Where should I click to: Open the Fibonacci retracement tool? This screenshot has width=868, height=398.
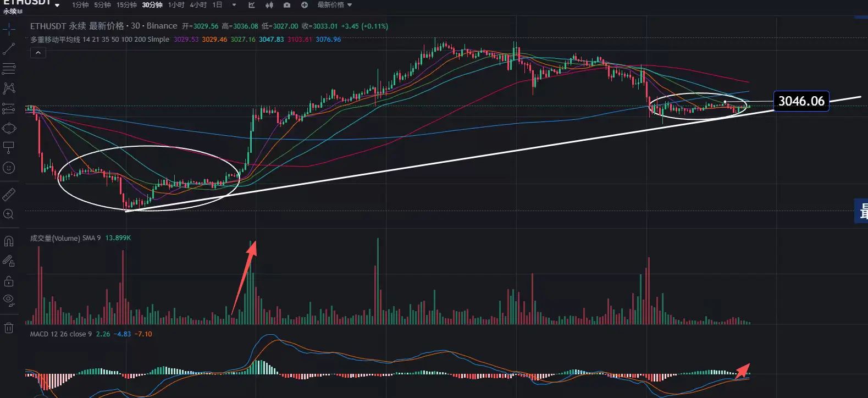pos(9,69)
